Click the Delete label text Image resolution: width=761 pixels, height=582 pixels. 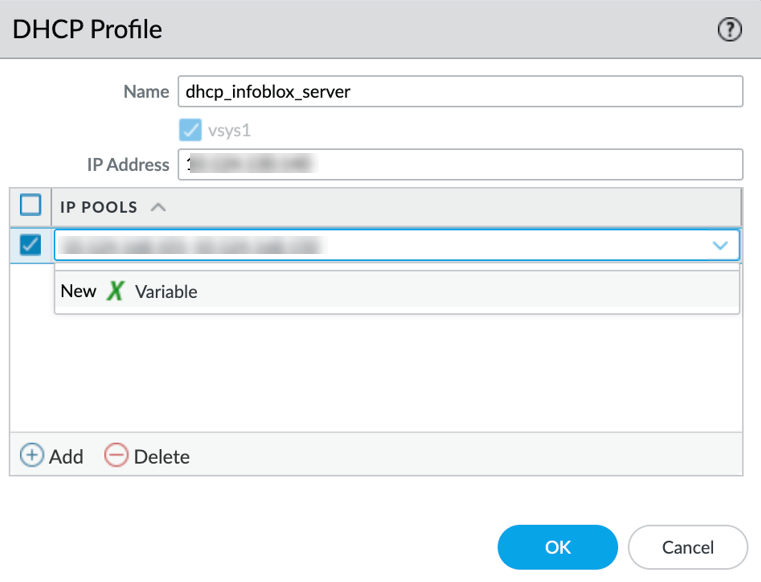162,457
